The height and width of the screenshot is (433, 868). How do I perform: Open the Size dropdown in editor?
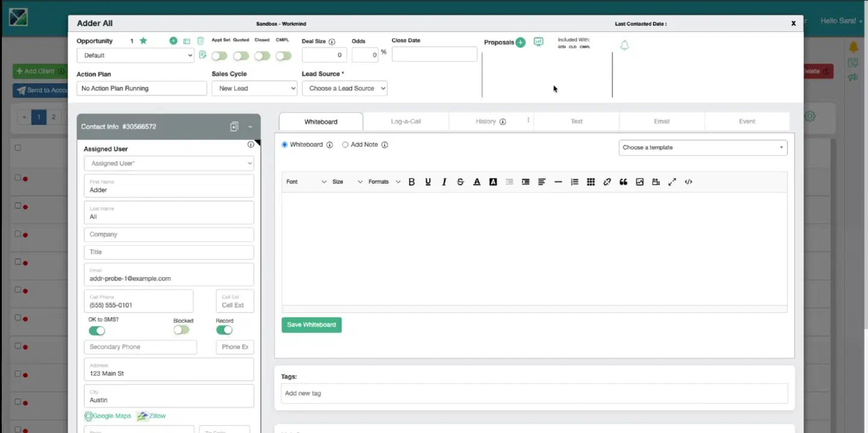pyautogui.click(x=347, y=182)
